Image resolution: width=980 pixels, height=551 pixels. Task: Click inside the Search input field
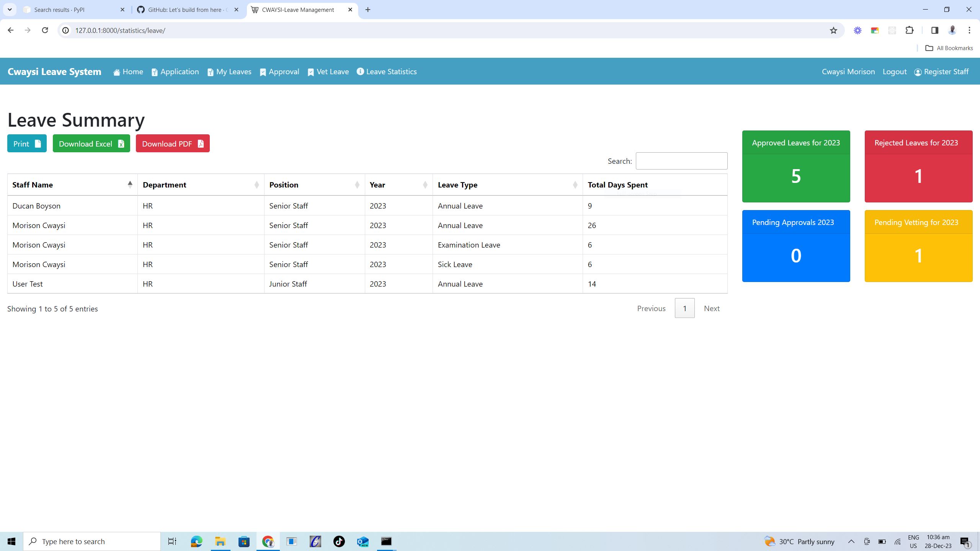[x=681, y=161]
